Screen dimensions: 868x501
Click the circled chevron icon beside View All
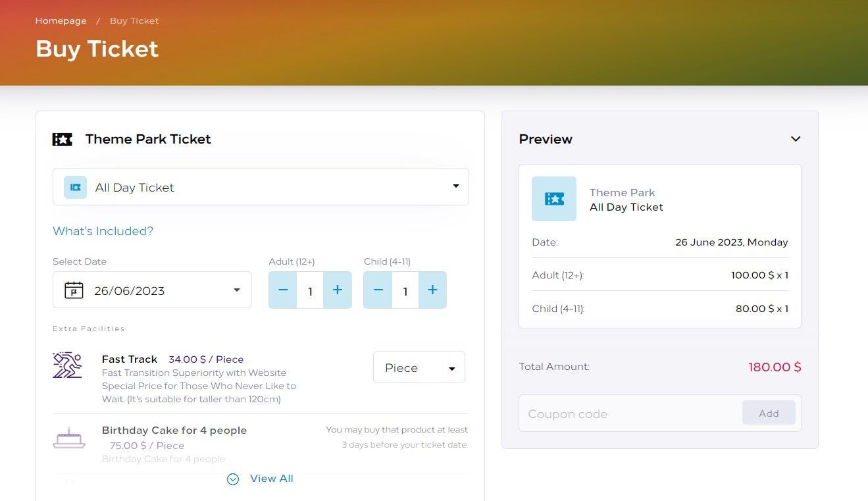(x=233, y=479)
